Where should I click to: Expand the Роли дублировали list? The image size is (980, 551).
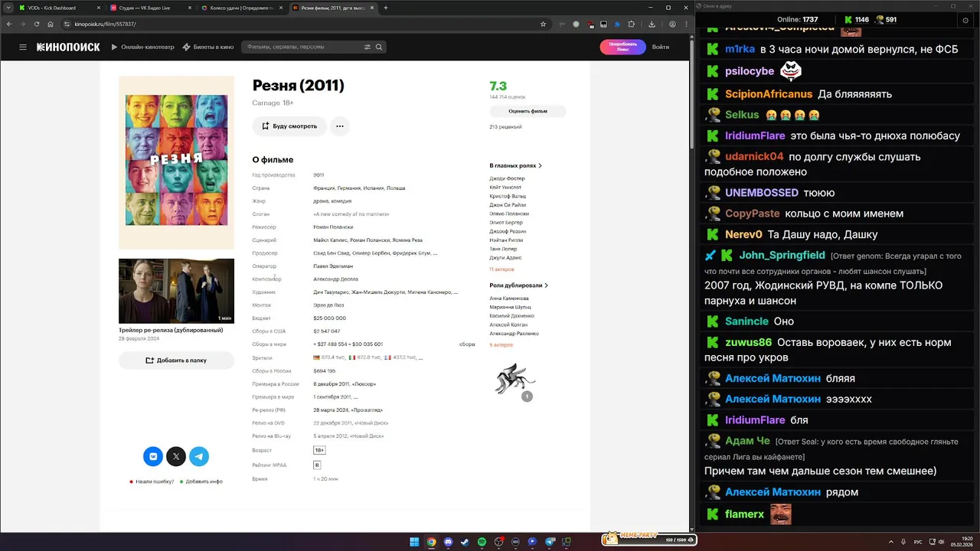click(x=518, y=285)
